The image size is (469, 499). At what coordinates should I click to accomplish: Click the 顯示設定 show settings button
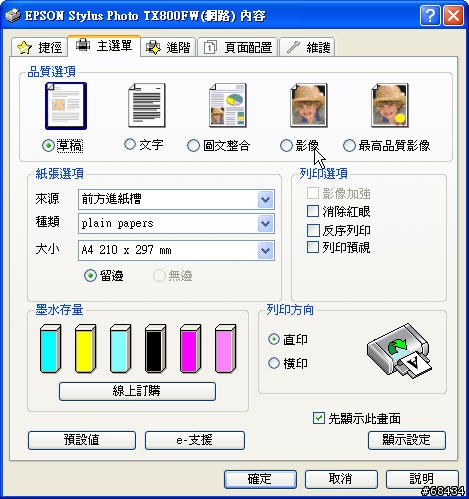point(407,440)
